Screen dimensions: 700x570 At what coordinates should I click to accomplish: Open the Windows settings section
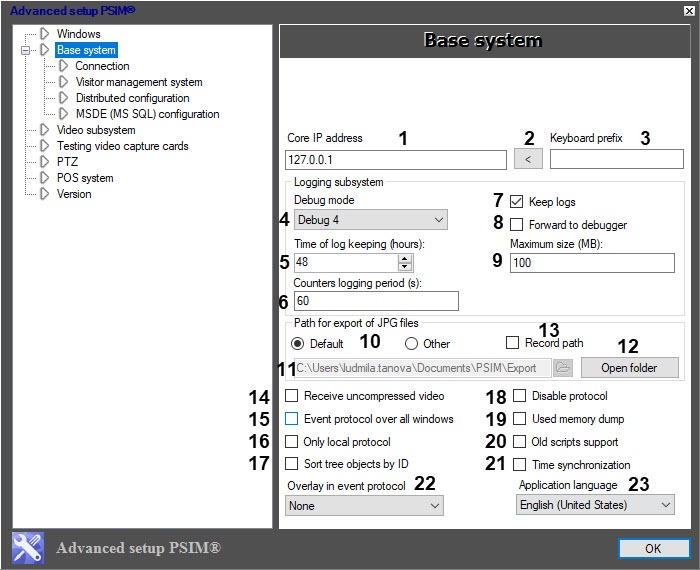coord(79,34)
